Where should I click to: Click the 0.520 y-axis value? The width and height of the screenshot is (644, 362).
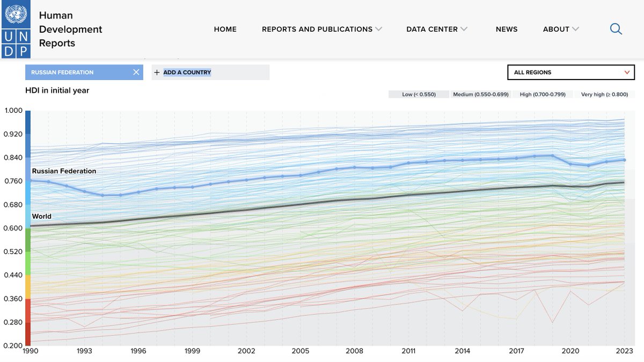tap(13, 252)
